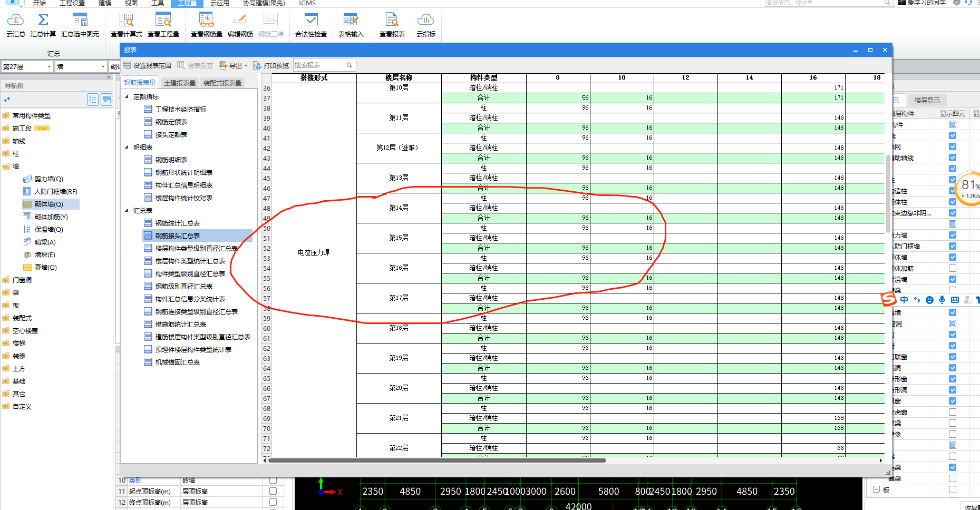Click the search magnifier in 搜索报表 box
This screenshot has height=510, width=980.
pos(349,65)
